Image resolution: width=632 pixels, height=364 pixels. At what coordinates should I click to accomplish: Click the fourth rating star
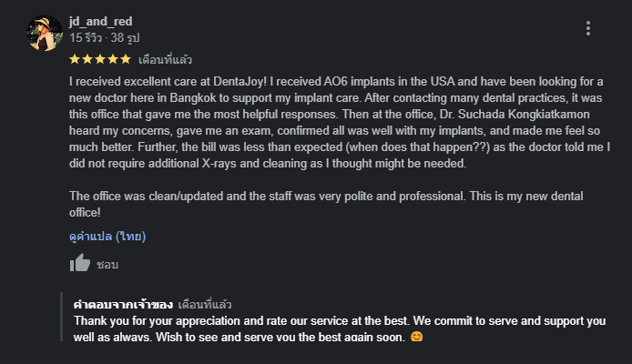pos(113,59)
